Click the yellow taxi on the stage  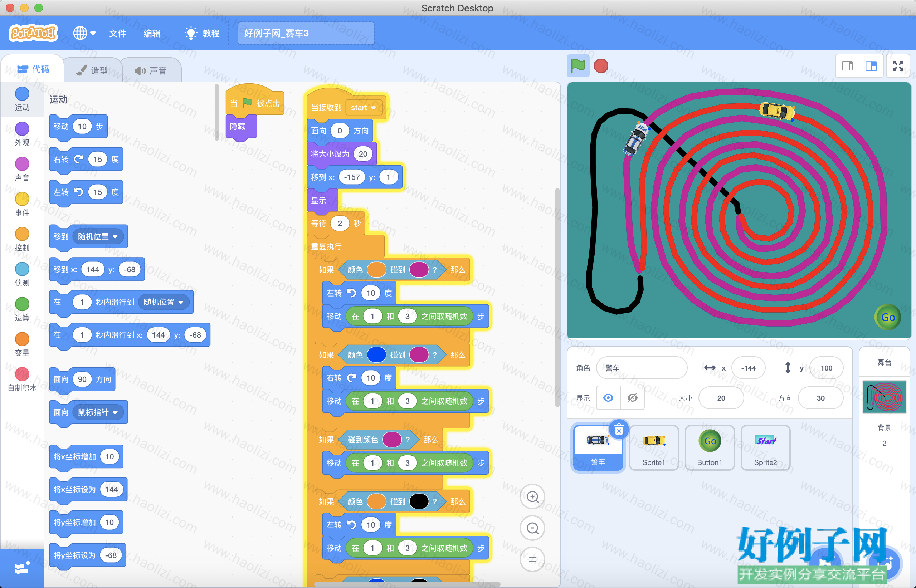[x=777, y=111]
